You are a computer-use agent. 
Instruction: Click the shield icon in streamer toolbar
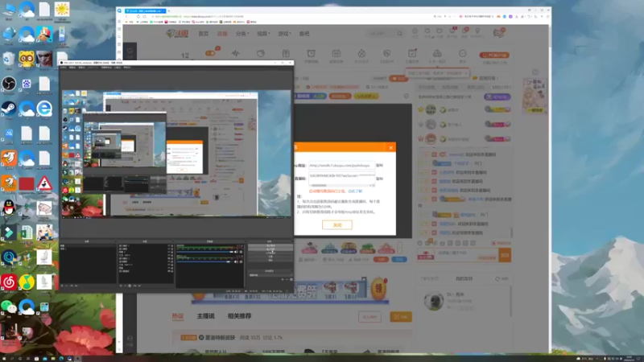point(387,53)
